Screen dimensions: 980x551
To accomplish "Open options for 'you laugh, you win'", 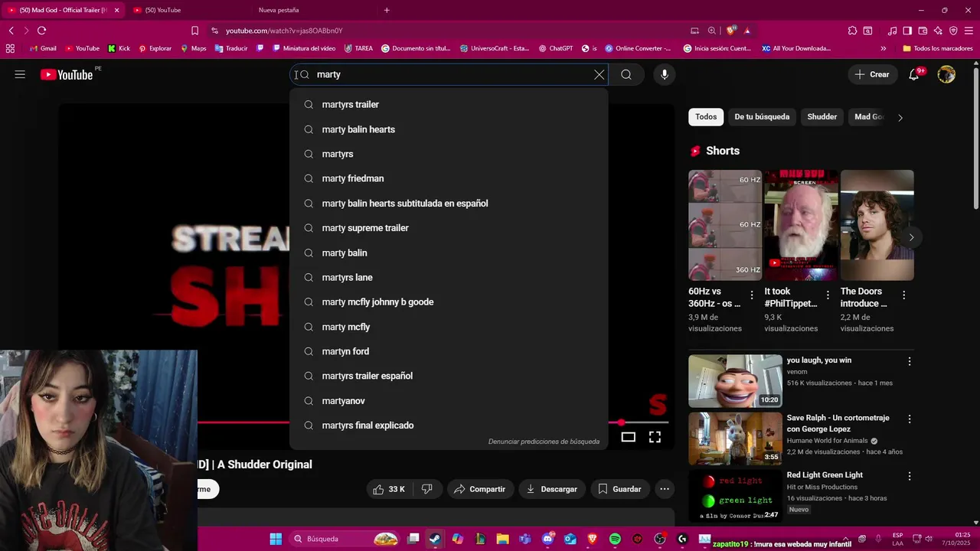I will pos(910,361).
